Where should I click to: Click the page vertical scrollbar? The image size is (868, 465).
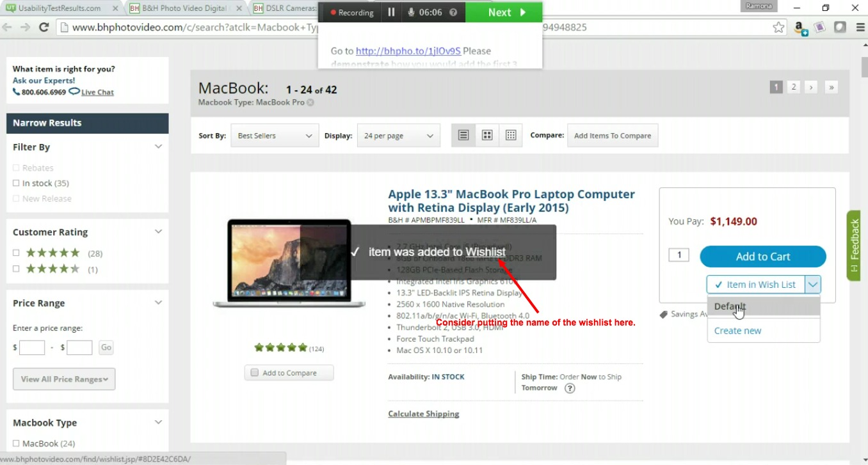[x=864, y=67]
